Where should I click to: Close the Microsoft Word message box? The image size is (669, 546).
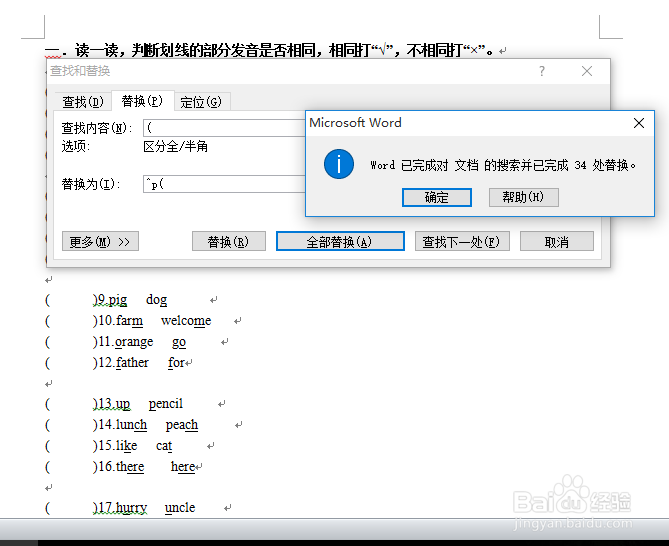click(x=639, y=123)
